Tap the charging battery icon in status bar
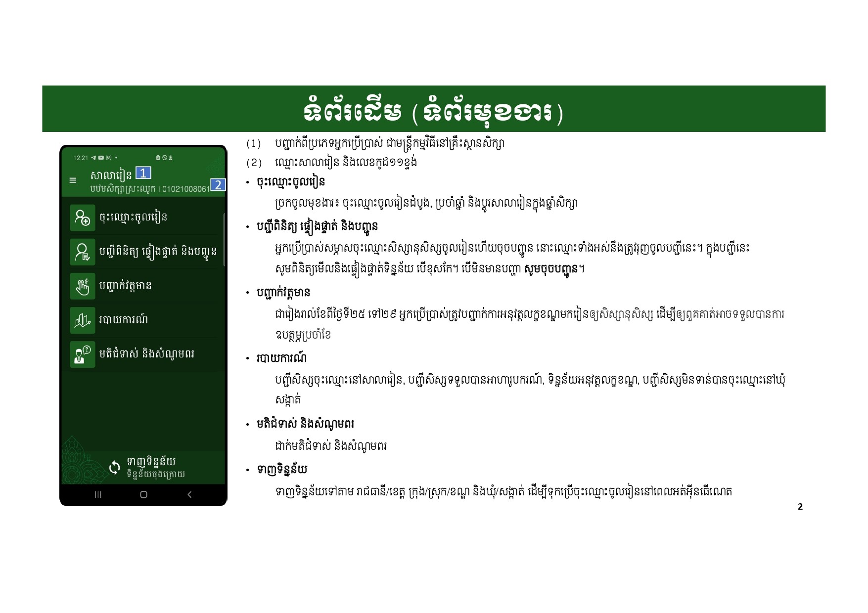The image size is (868, 613). 170,158
